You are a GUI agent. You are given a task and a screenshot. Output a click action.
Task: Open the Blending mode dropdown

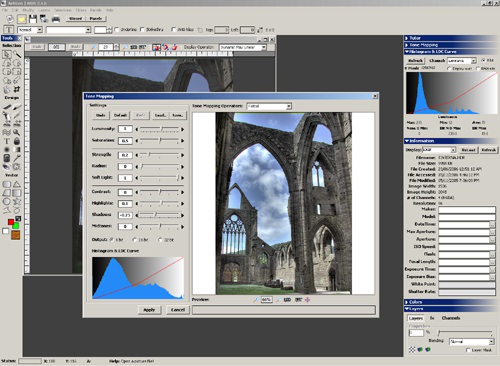pos(471,342)
